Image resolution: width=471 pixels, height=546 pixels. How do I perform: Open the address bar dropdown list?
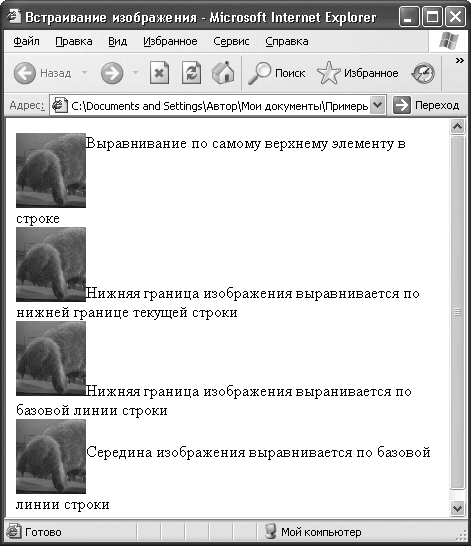[x=378, y=105]
